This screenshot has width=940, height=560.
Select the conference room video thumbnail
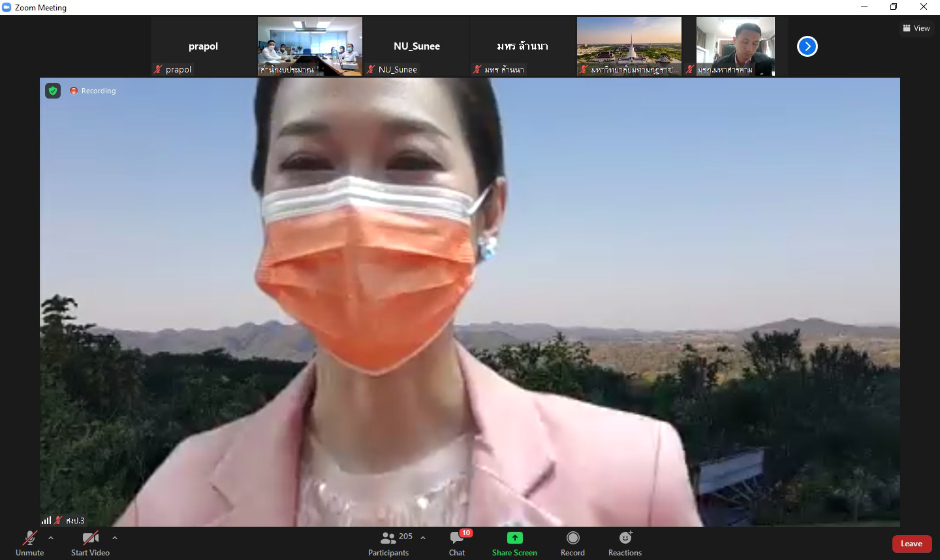310,46
